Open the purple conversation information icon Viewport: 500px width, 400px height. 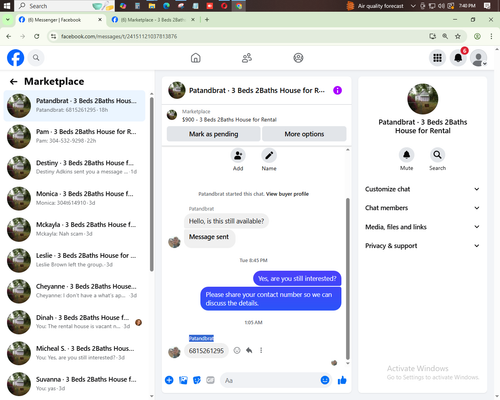tap(337, 90)
